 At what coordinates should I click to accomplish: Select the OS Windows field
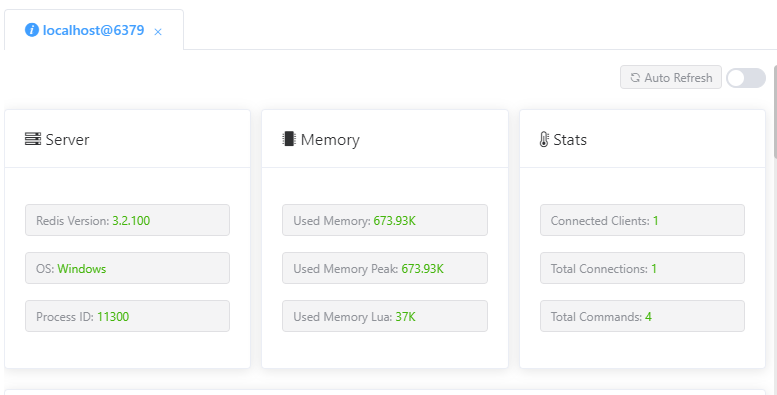coord(127,268)
